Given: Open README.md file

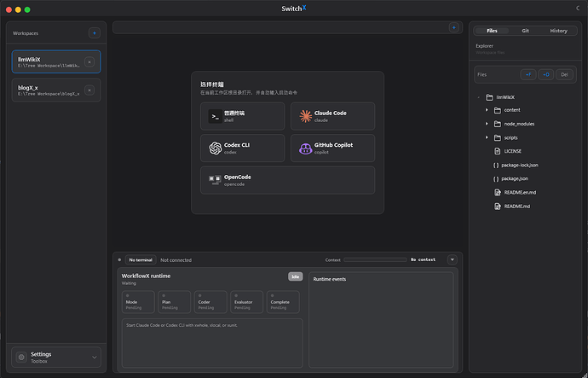Looking at the screenshot, I should point(517,206).
